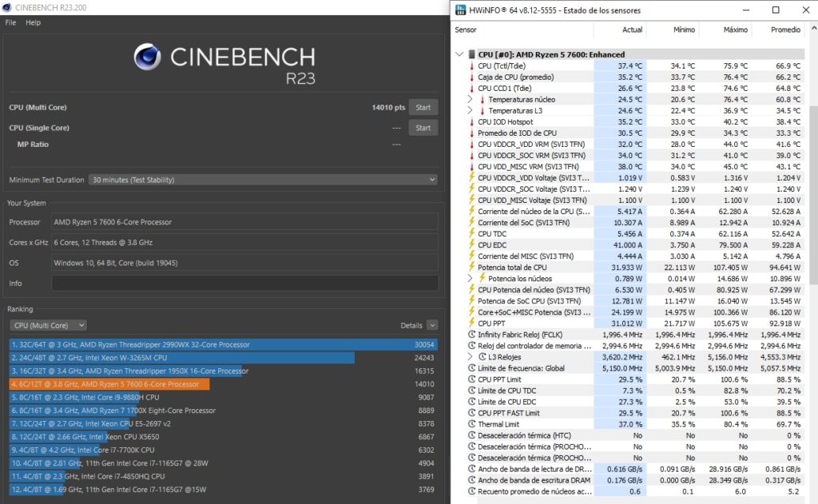Open the Help menu in Cinebench

click(x=33, y=22)
